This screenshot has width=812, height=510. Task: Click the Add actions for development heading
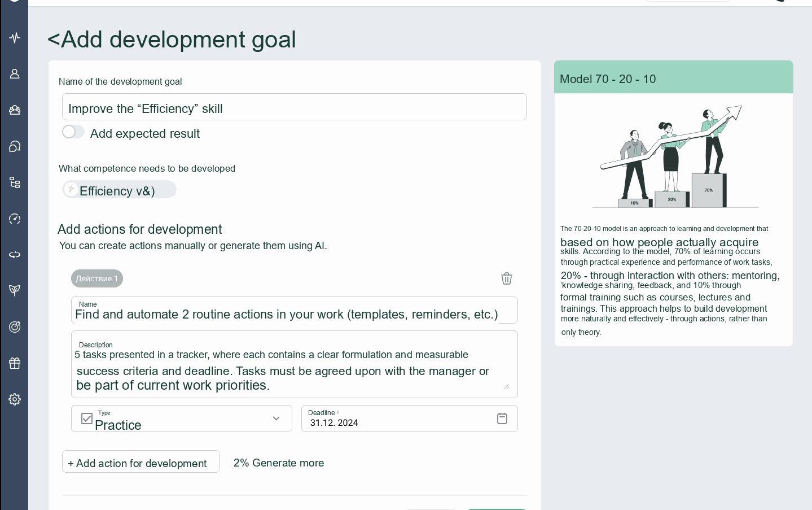tap(139, 229)
